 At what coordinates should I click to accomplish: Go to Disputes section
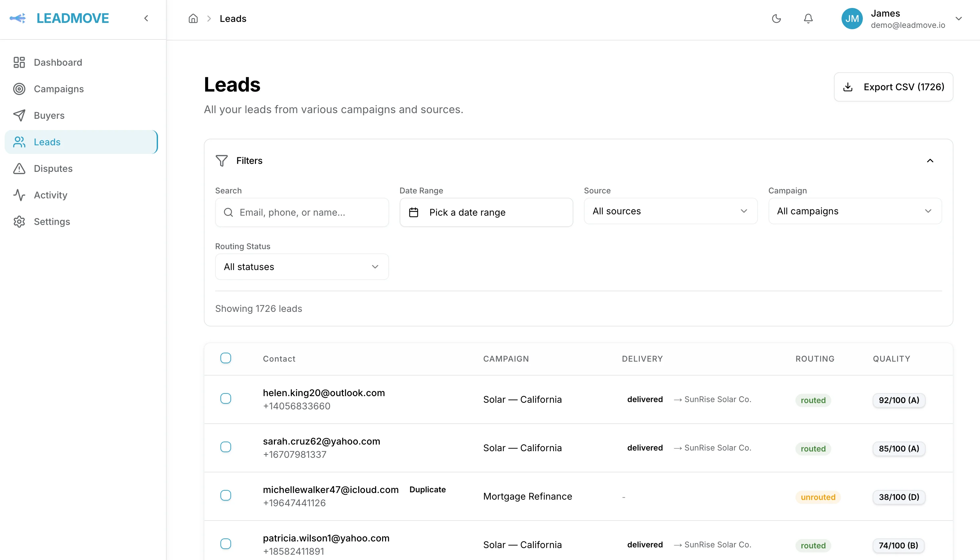pos(81,169)
